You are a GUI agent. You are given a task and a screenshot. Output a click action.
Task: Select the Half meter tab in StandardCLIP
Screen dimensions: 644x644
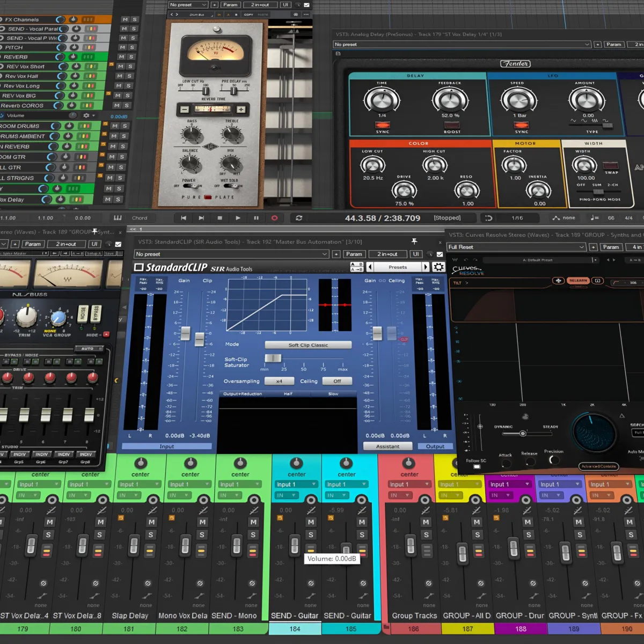pyautogui.click(x=288, y=394)
